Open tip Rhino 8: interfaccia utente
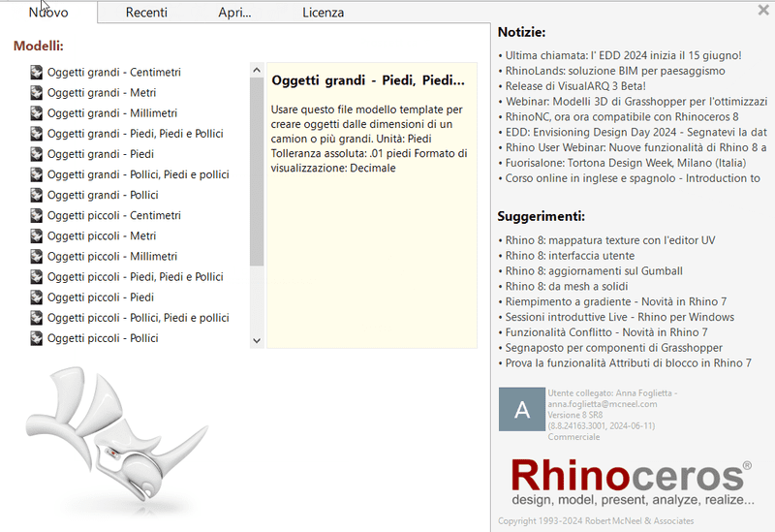 (x=570, y=256)
